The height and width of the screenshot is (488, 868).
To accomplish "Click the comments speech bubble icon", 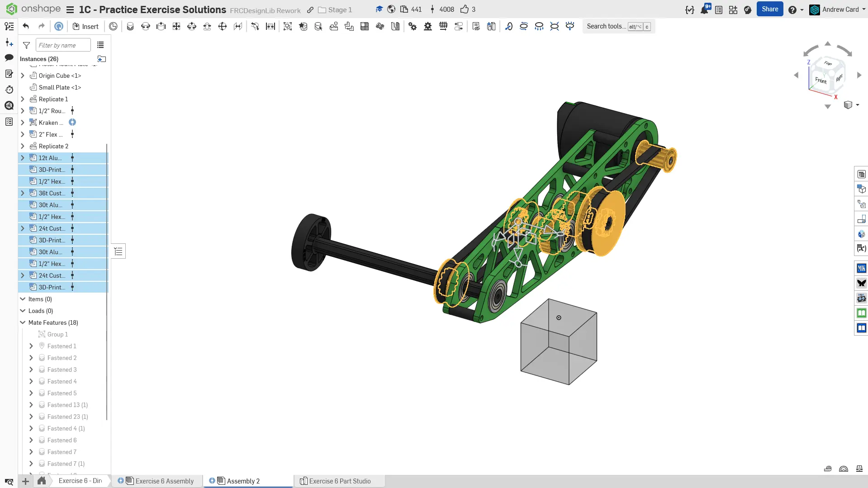I will point(9,57).
